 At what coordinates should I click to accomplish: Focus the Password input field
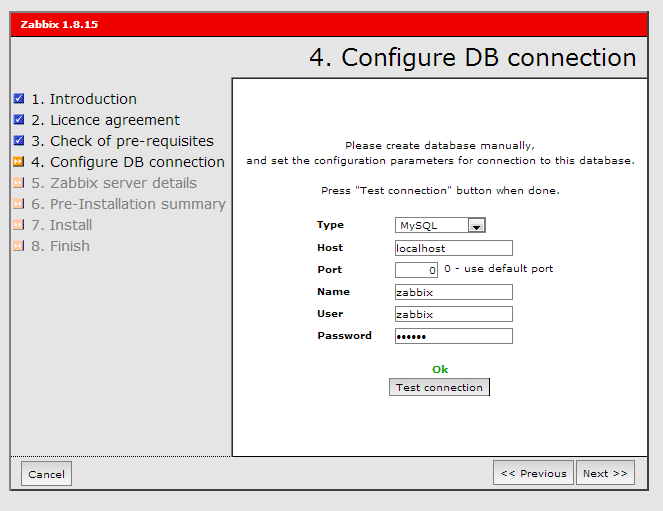453,336
